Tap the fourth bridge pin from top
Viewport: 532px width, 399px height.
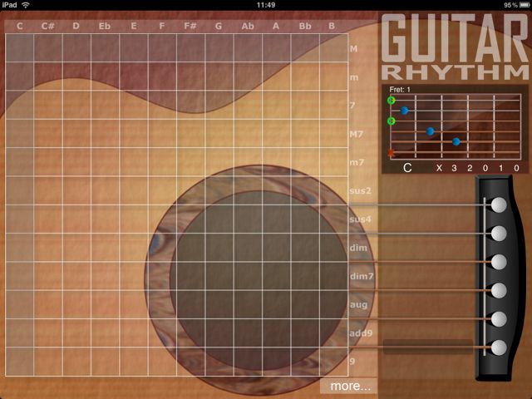[499, 290]
